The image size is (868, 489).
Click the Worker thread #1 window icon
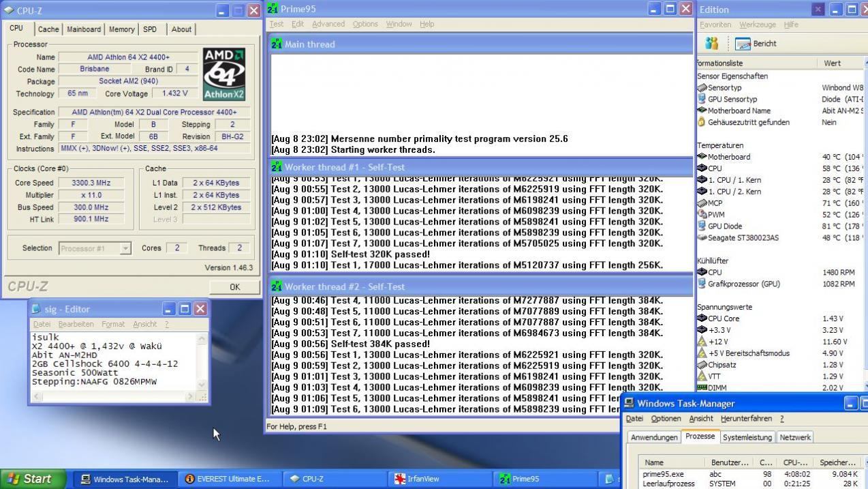276,167
